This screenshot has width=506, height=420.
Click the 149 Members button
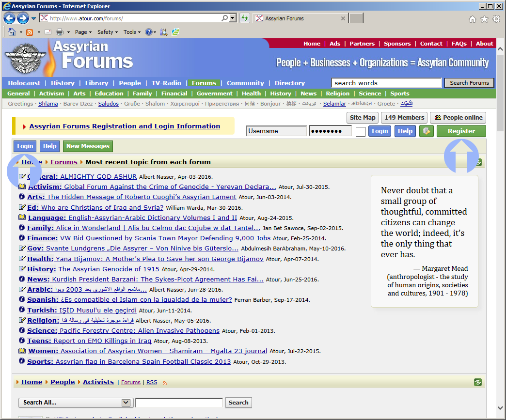pyautogui.click(x=404, y=117)
